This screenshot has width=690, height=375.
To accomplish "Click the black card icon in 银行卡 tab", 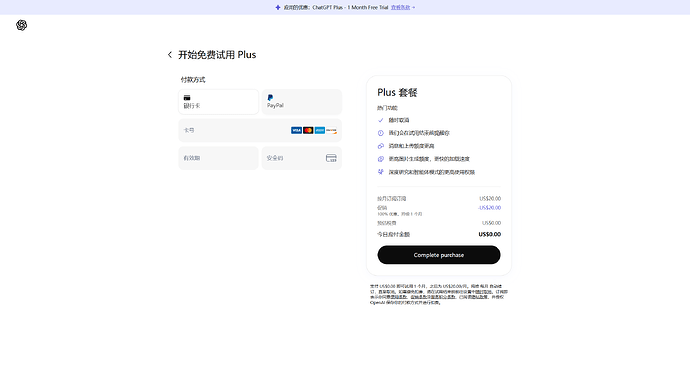I will point(187,98).
